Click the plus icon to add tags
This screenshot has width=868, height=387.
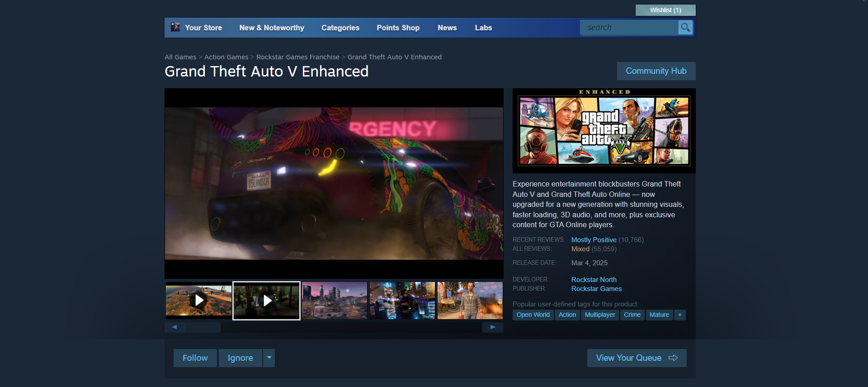point(679,315)
